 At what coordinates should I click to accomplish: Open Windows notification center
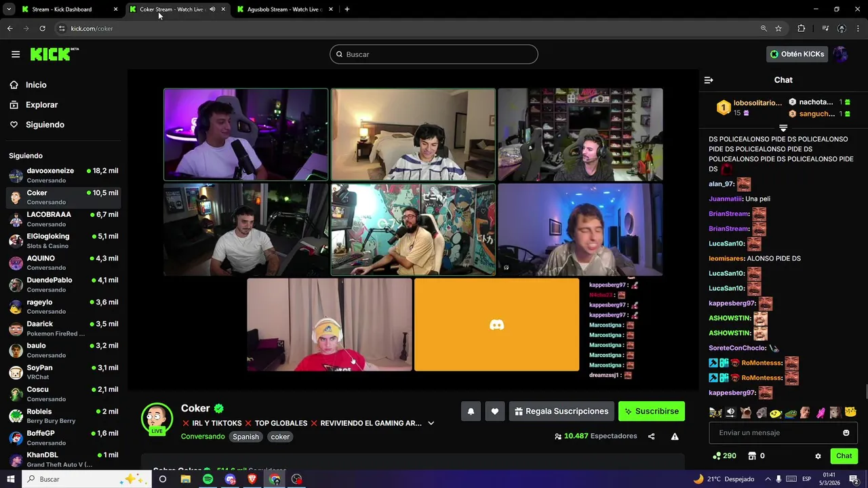(854, 479)
